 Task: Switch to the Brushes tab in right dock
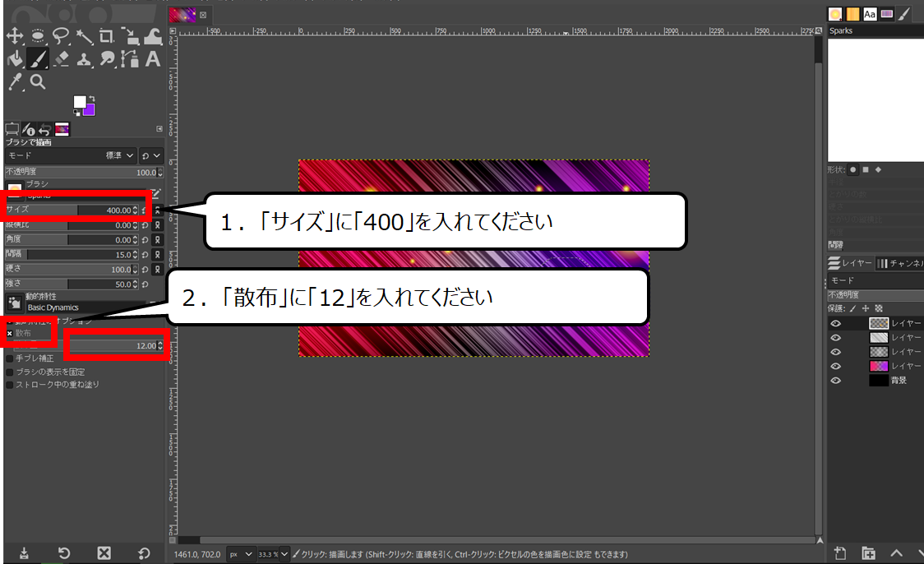(x=835, y=14)
